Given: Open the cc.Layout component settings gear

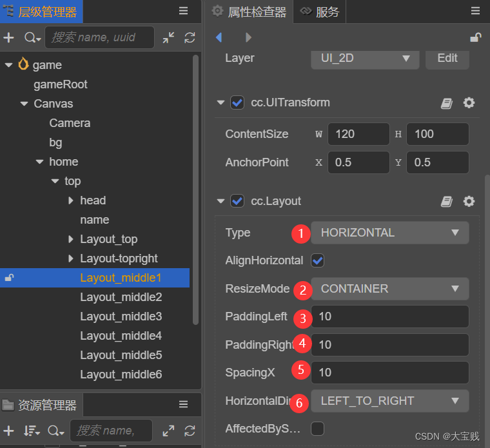Looking at the screenshot, I should click(469, 201).
